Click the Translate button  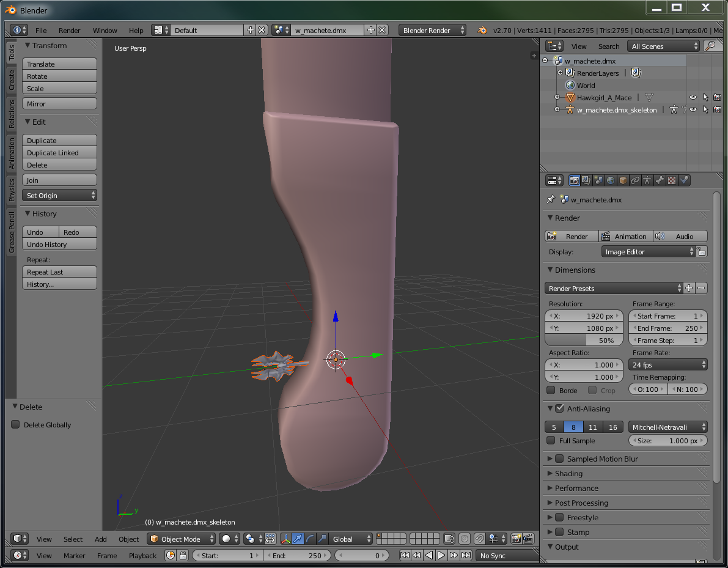(x=59, y=64)
